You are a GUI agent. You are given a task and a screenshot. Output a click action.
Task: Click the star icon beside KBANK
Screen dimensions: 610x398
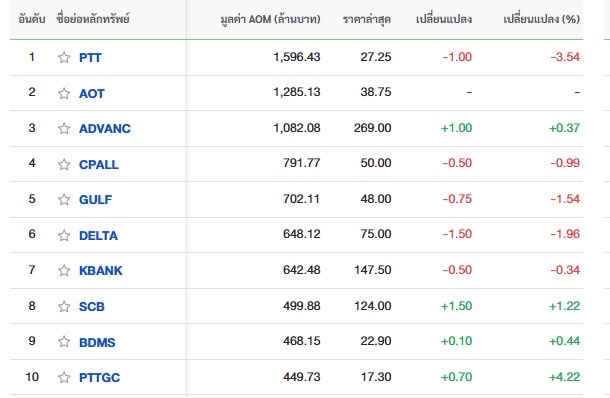point(64,270)
